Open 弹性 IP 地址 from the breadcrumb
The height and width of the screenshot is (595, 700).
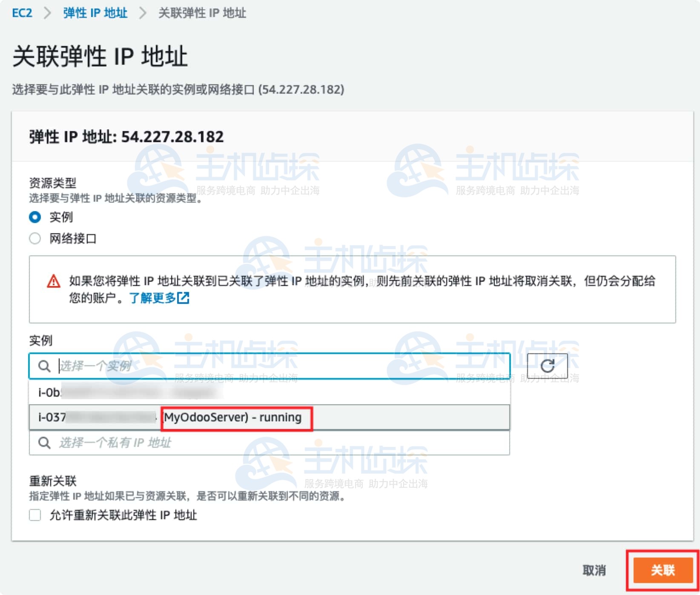point(95,13)
